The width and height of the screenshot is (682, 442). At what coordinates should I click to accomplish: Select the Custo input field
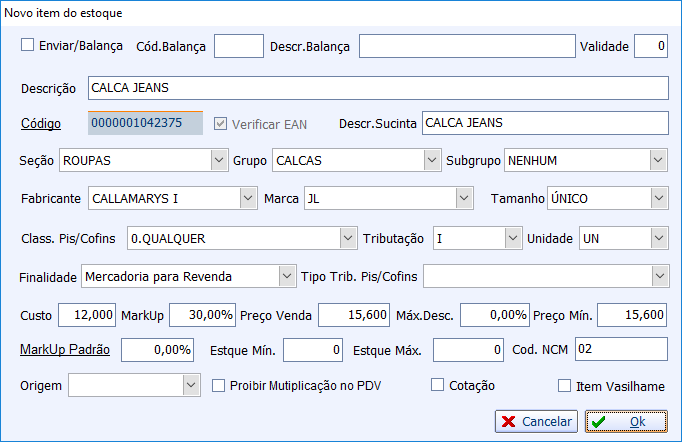click(x=87, y=314)
